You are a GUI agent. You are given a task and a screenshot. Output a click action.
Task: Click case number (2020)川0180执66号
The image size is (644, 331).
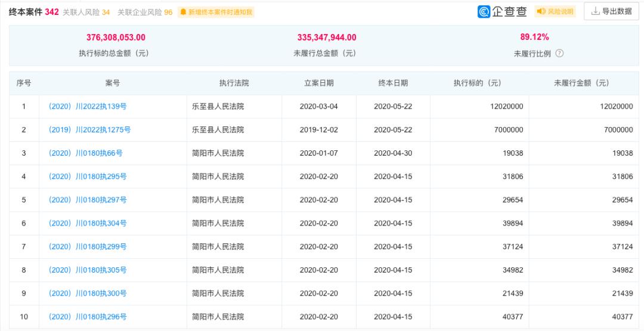pos(85,153)
